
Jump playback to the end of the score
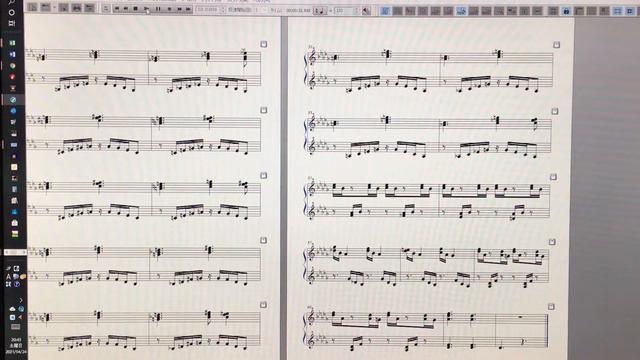pyautogui.click(x=188, y=9)
